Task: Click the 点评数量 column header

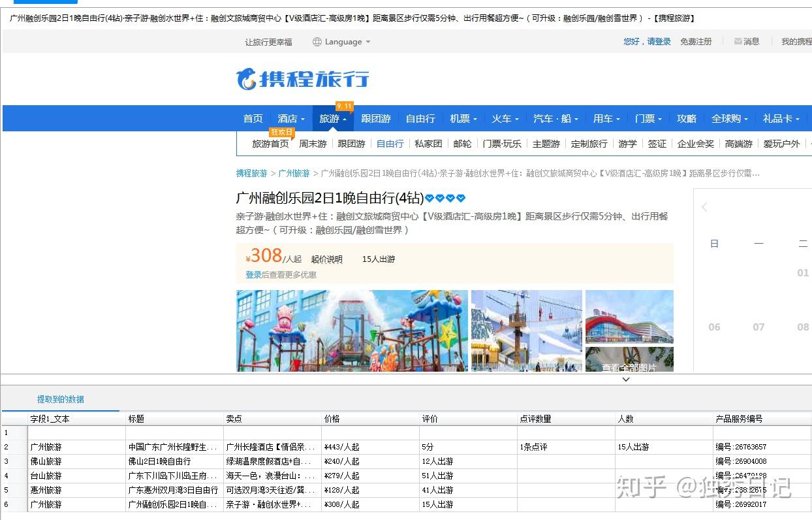Action: [566, 419]
